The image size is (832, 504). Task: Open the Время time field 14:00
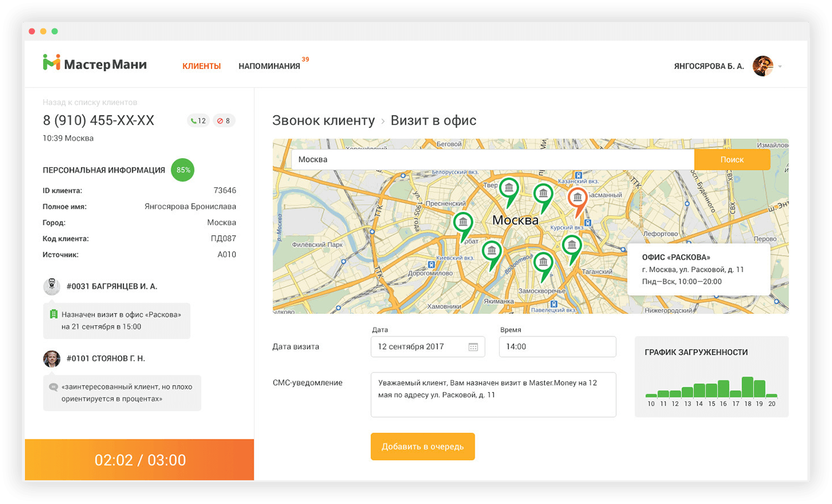coord(557,347)
